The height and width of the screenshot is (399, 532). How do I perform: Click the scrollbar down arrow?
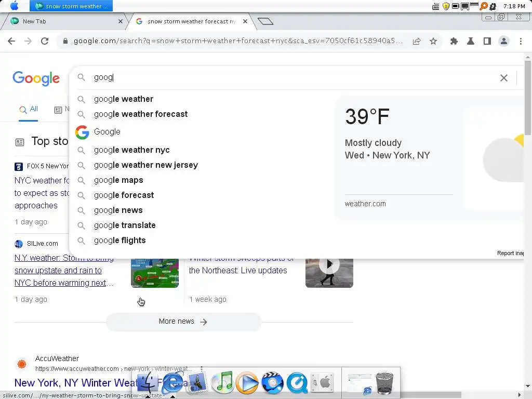[528, 387]
